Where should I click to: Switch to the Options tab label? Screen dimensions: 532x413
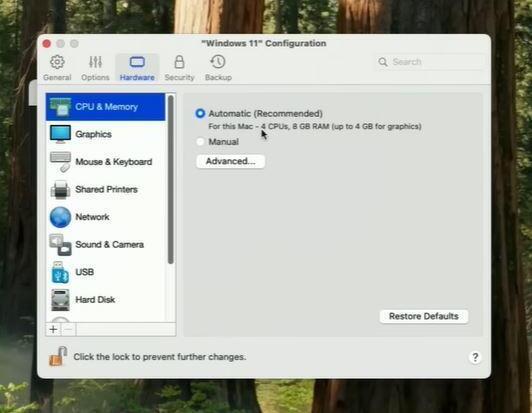tap(95, 77)
